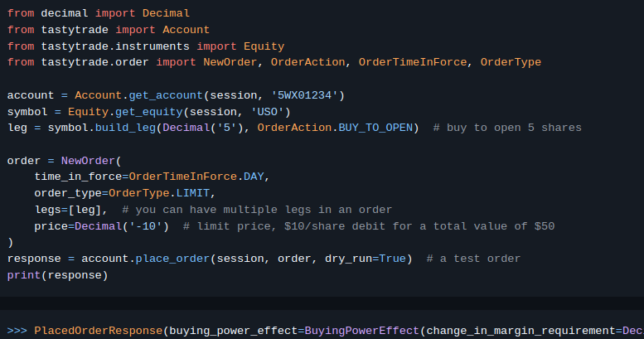
Task: Click BuyingPowerEffect in the output
Action: (362, 331)
